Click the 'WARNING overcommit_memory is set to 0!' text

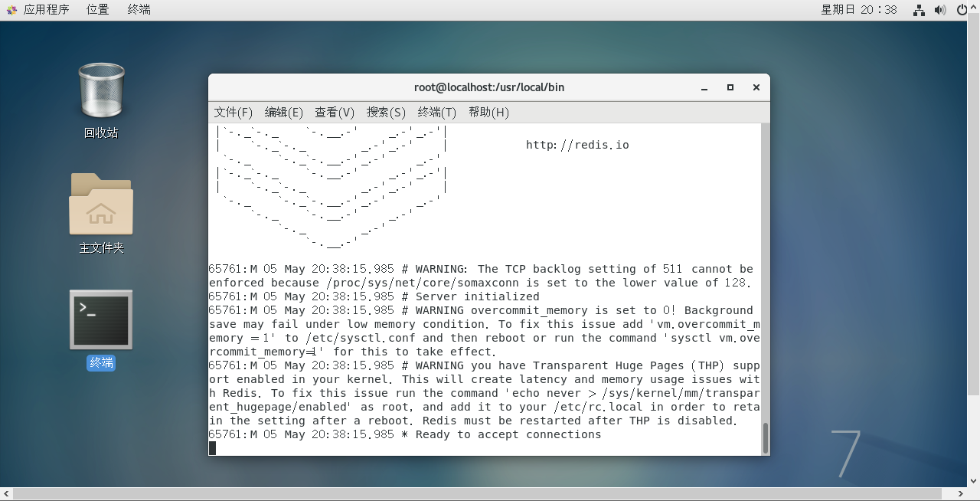pyautogui.click(x=547, y=310)
